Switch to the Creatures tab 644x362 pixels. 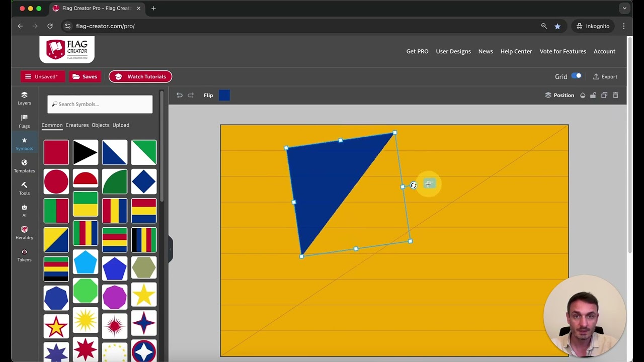(77, 125)
